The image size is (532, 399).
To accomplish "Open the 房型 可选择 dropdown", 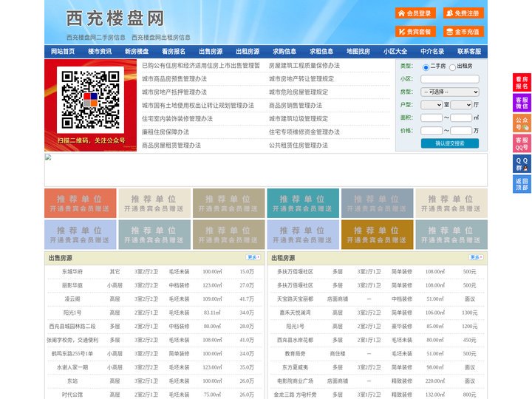I will [x=450, y=92].
